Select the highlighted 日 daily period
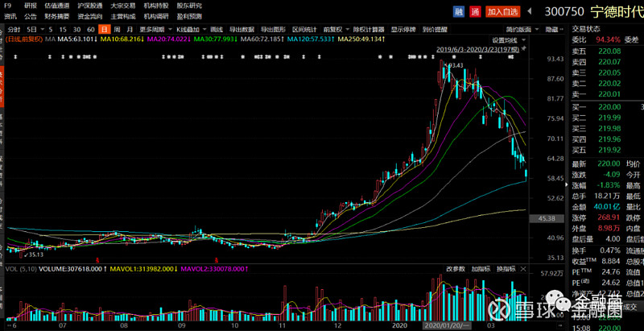The height and width of the screenshot is (331, 644). 105,30
